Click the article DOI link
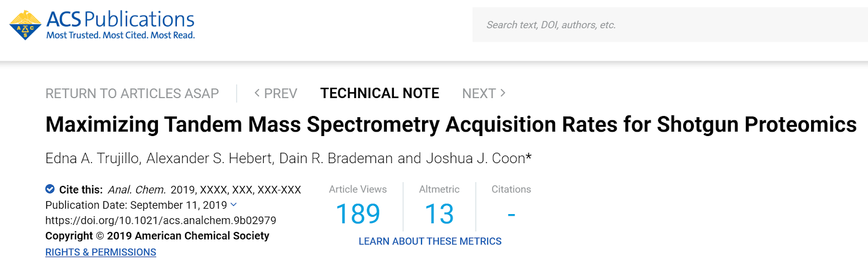Screen dimensions: 868x271 coord(161,221)
